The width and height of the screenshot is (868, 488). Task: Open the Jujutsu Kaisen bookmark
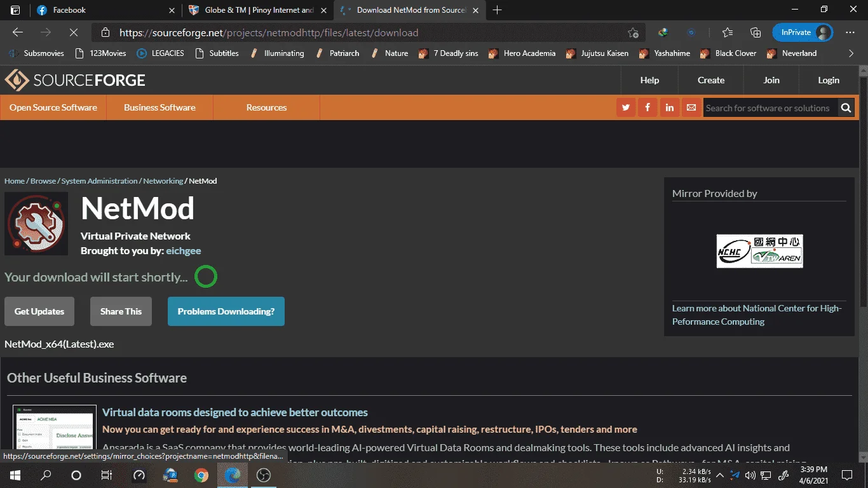point(597,53)
